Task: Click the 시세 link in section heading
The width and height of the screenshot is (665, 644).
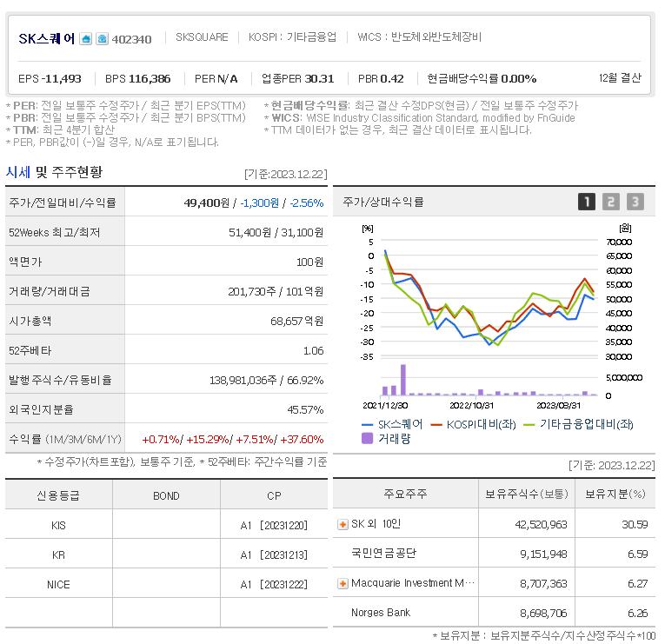Action: point(17,172)
